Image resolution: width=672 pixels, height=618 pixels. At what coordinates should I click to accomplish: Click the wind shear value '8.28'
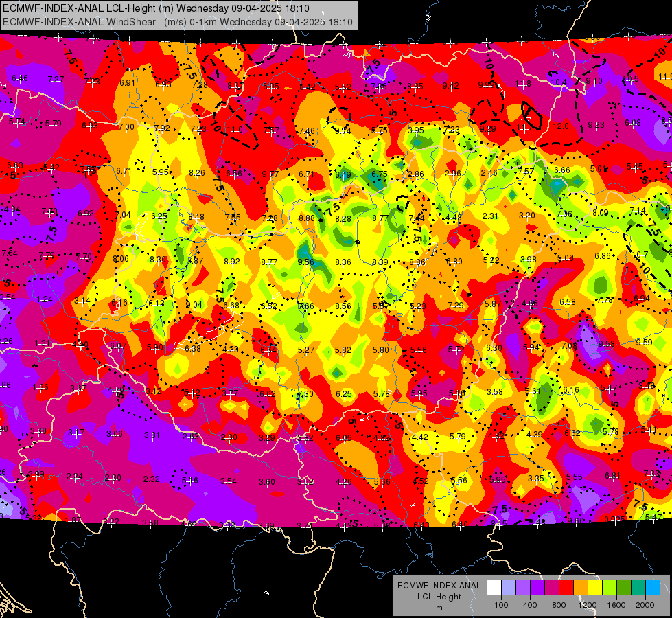click(x=343, y=219)
